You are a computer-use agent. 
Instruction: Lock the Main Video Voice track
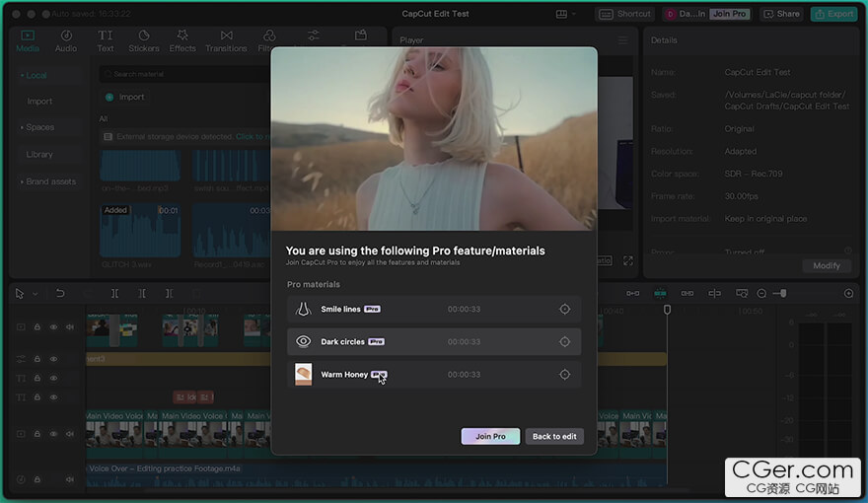(x=37, y=434)
